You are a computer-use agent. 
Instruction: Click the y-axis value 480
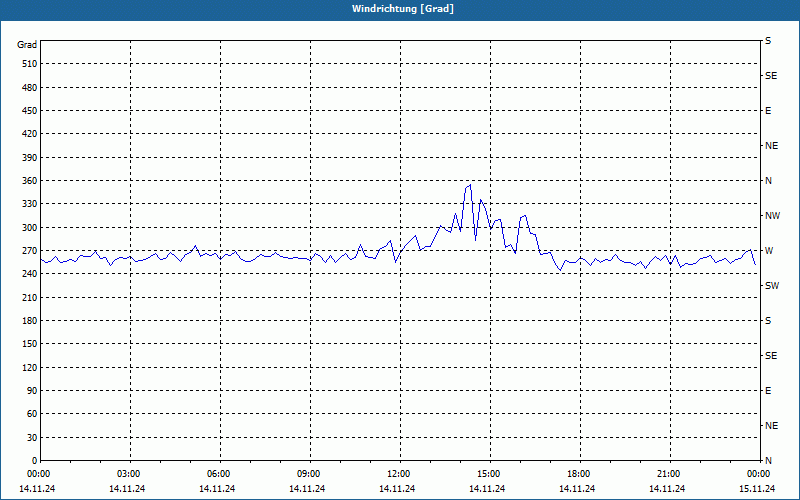point(30,88)
